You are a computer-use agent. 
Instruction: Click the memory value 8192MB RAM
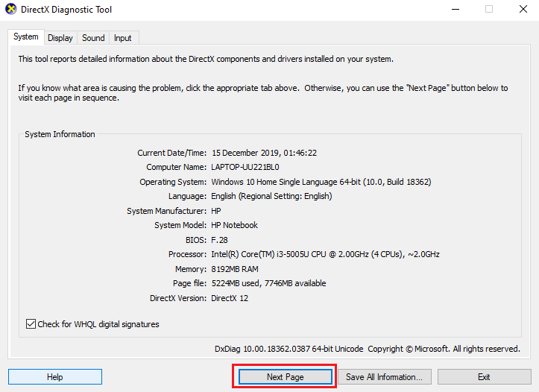coord(235,269)
